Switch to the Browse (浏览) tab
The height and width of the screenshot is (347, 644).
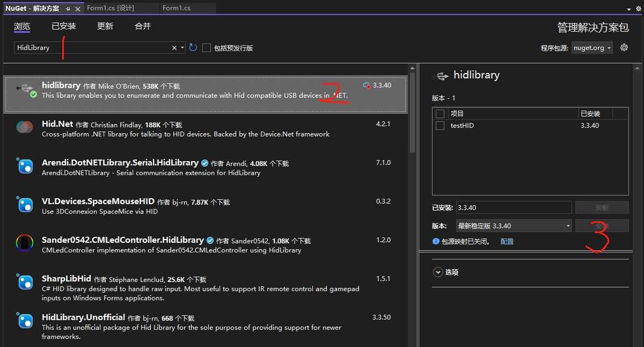22,26
